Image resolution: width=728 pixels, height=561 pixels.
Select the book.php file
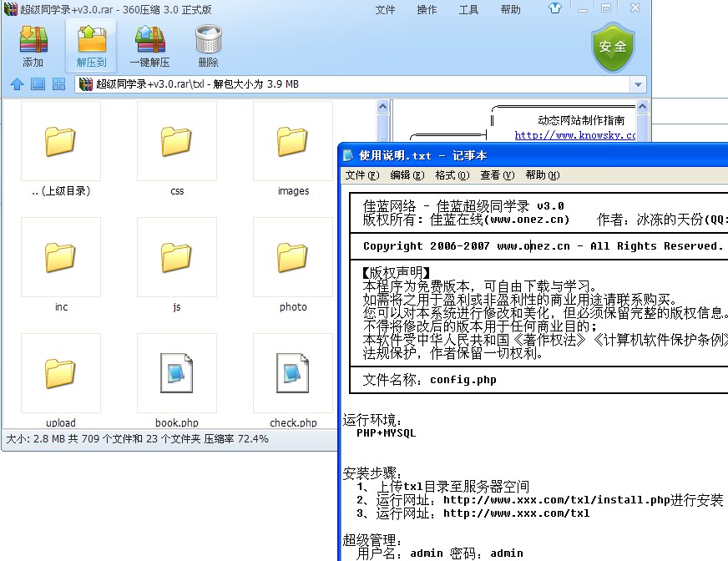pyautogui.click(x=176, y=373)
